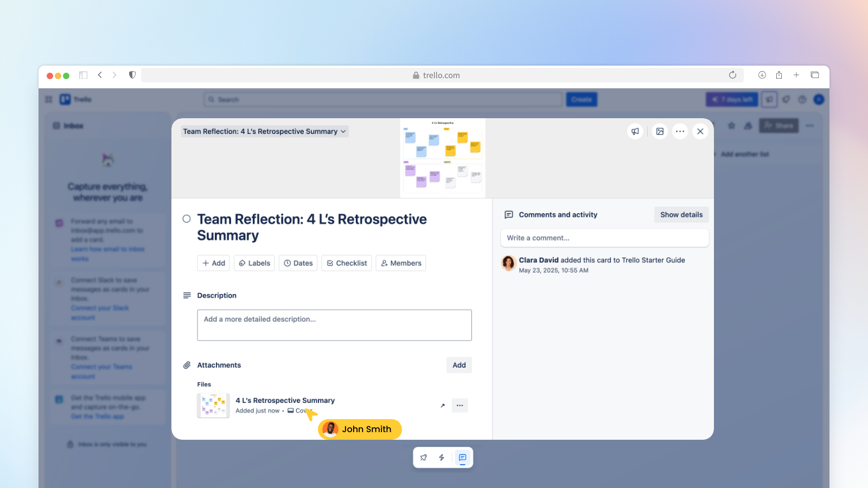This screenshot has width=868, height=488.
Task: Open the Get the Trello app link
Action: [97, 416]
